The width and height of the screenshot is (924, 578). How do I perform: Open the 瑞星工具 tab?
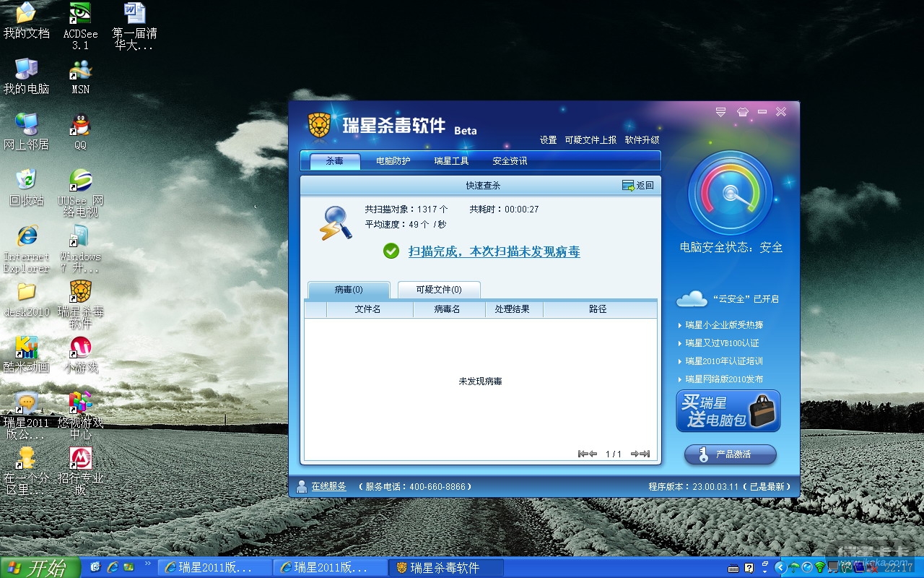coord(451,161)
